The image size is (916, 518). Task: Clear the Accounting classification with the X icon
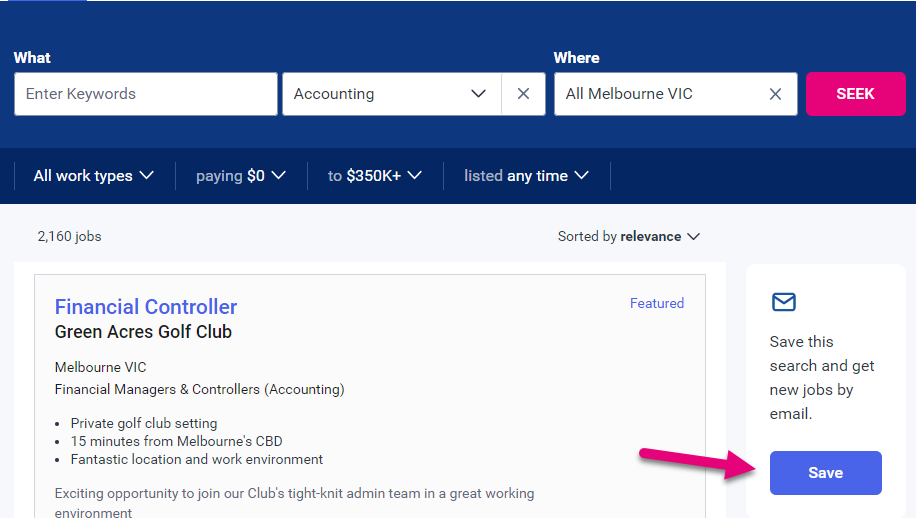point(523,94)
